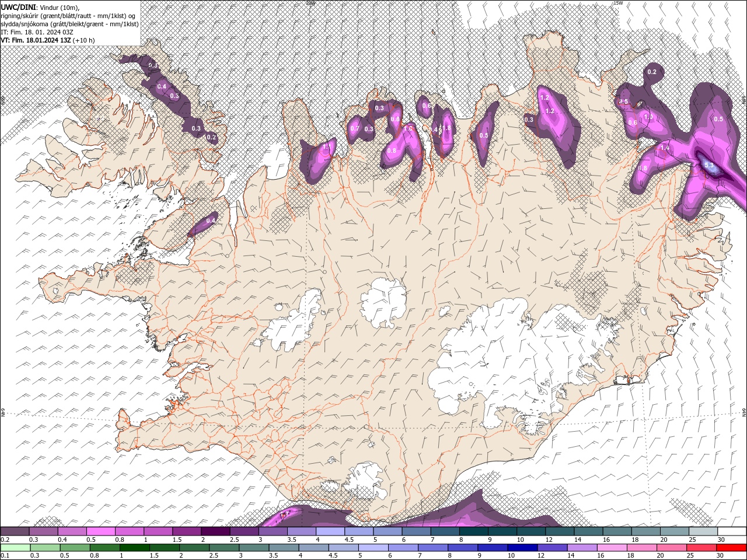Viewport: 747px width, 560px height.
Task: Click the 64N latitude label on right edge
Action: click(x=744, y=412)
